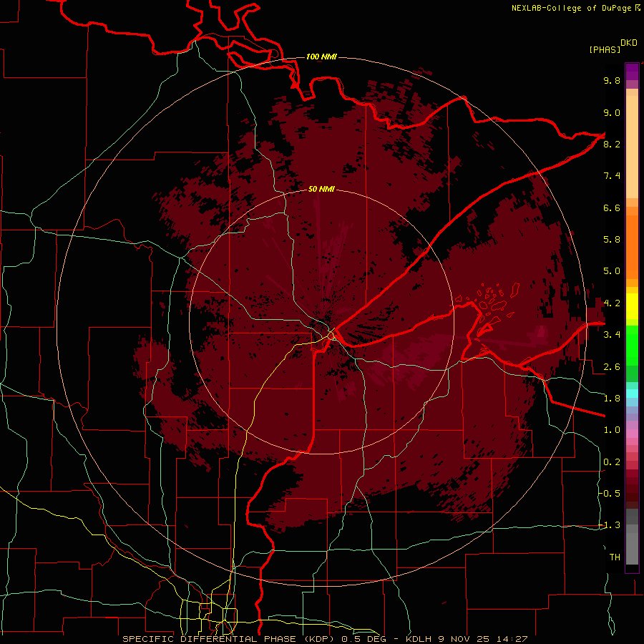Pick the light peach swatch in the color bar

tap(632, 147)
